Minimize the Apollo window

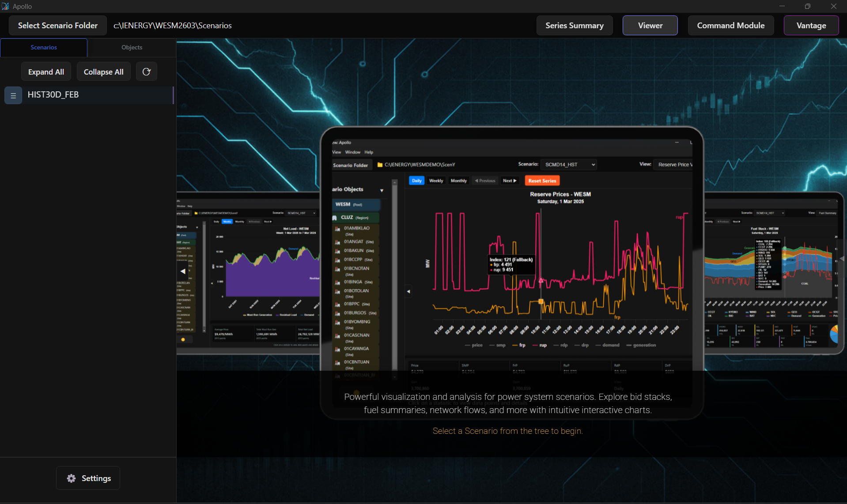[x=782, y=6]
